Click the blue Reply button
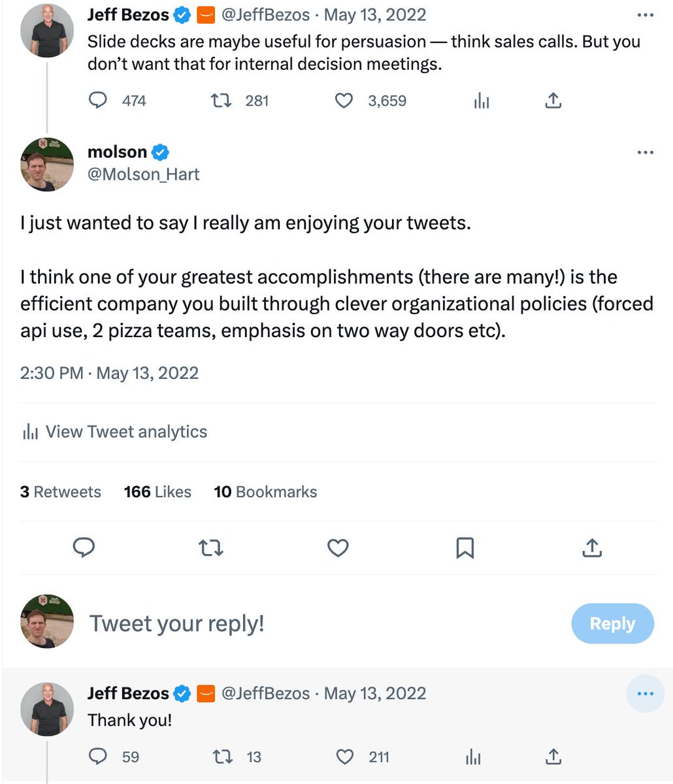 pos(612,624)
